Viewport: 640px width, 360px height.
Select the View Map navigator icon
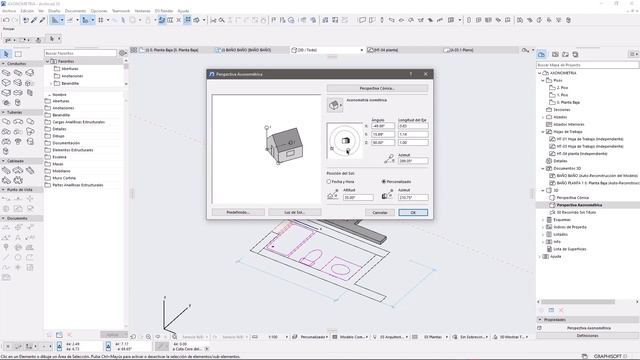tap(555, 54)
